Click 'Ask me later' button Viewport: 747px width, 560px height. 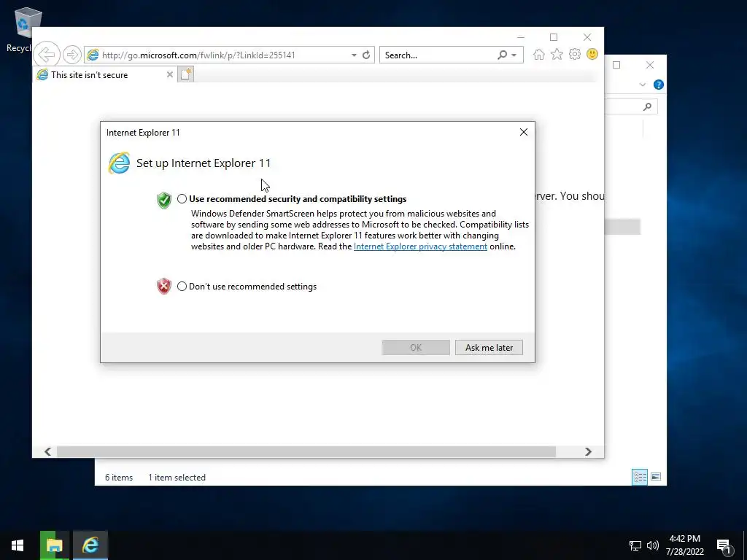point(489,348)
